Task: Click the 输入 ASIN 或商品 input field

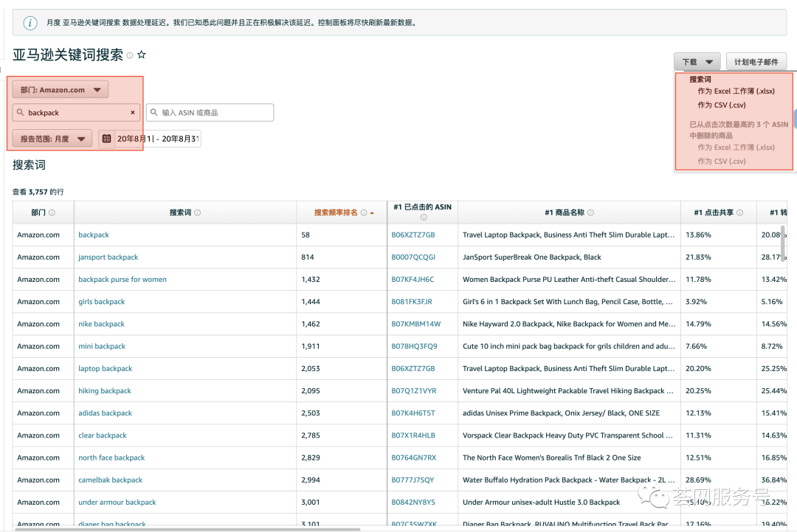Action: tap(210, 113)
